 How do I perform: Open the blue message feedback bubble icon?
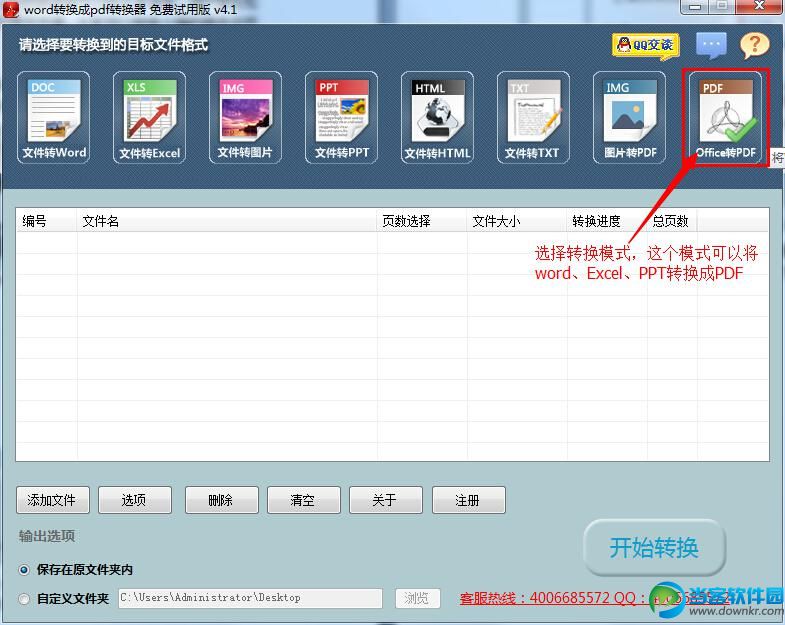tap(711, 46)
